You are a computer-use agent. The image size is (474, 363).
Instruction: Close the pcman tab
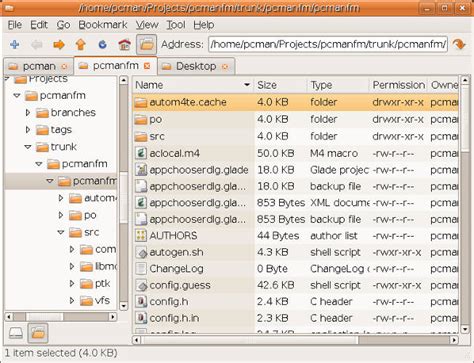pyautogui.click(x=64, y=67)
